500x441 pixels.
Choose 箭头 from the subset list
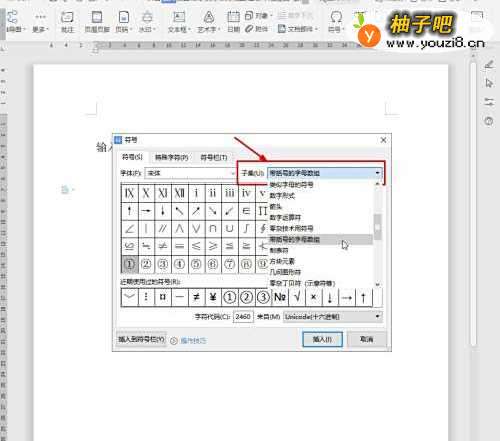[x=276, y=207]
